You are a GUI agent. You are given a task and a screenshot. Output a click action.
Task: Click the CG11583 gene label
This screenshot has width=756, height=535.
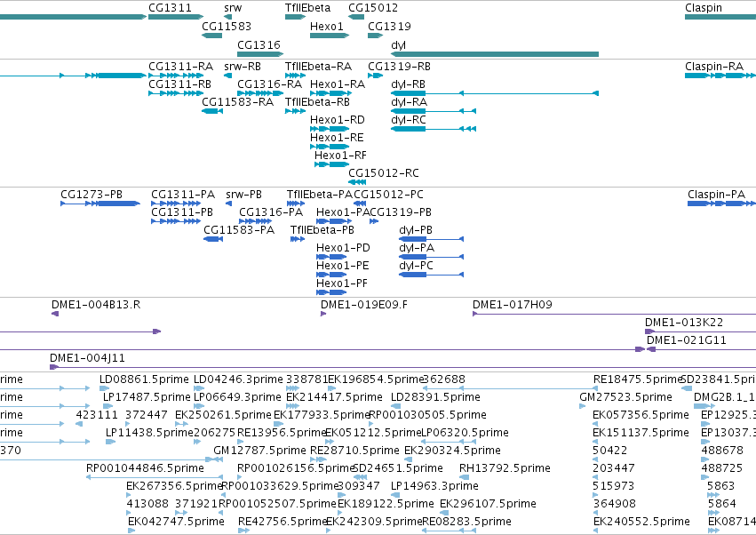(x=227, y=26)
